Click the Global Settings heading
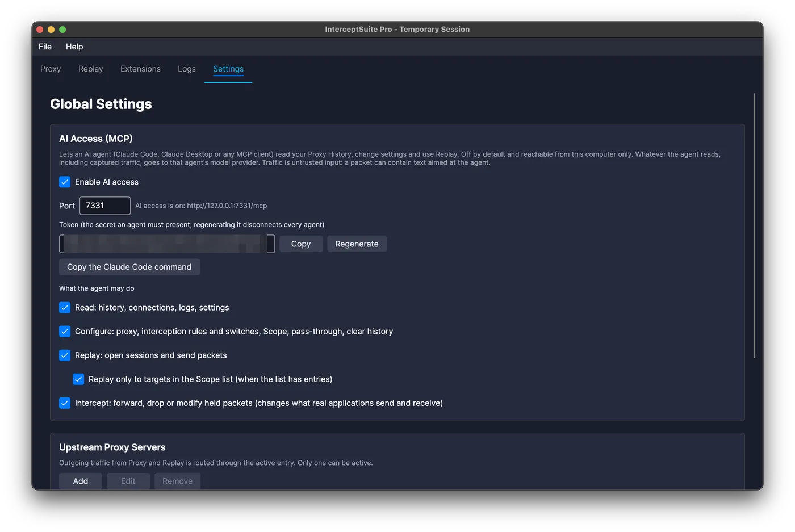This screenshot has height=532, width=795. (x=101, y=104)
